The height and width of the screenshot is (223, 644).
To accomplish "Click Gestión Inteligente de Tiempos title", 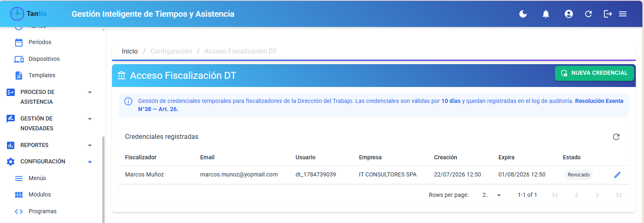I will click(153, 14).
